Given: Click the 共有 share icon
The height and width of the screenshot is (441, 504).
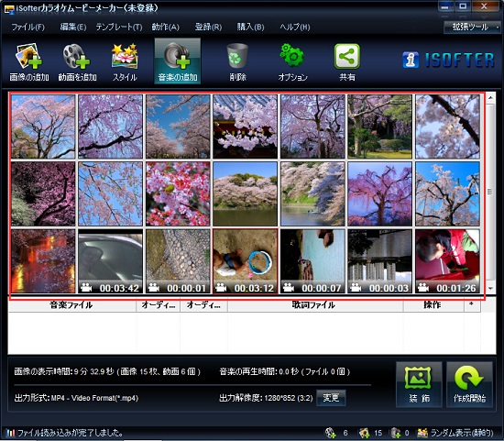Looking at the screenshot, I should 347,61.
